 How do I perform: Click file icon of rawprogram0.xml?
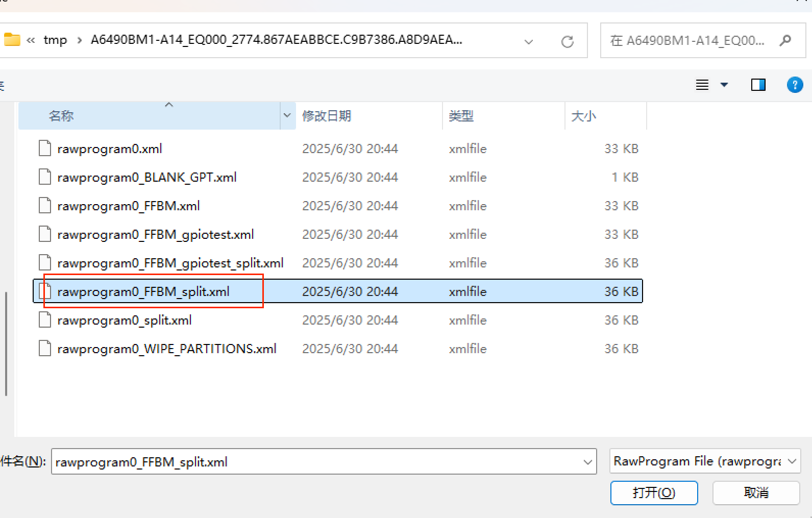click(45, 149)
